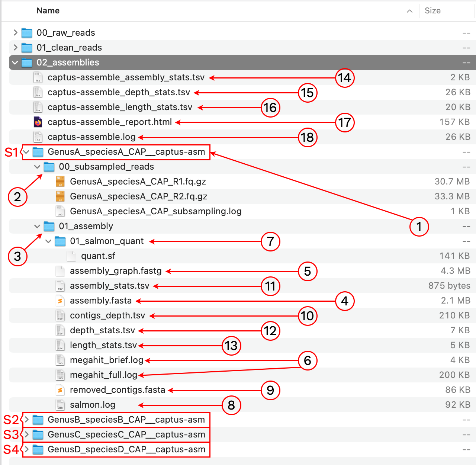Image resolution: width=476 pixels, height=465 pixels.
Task: Select the file name assembly_graph.fastg
Action: [x=116, y=271]
